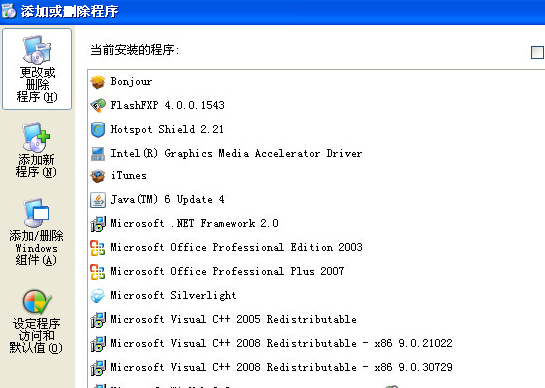This screenshot has width=545, height=388.
Task: Click the Visual C++ 2008 9.0.21022 icon
Action: (x=98, y=344)
